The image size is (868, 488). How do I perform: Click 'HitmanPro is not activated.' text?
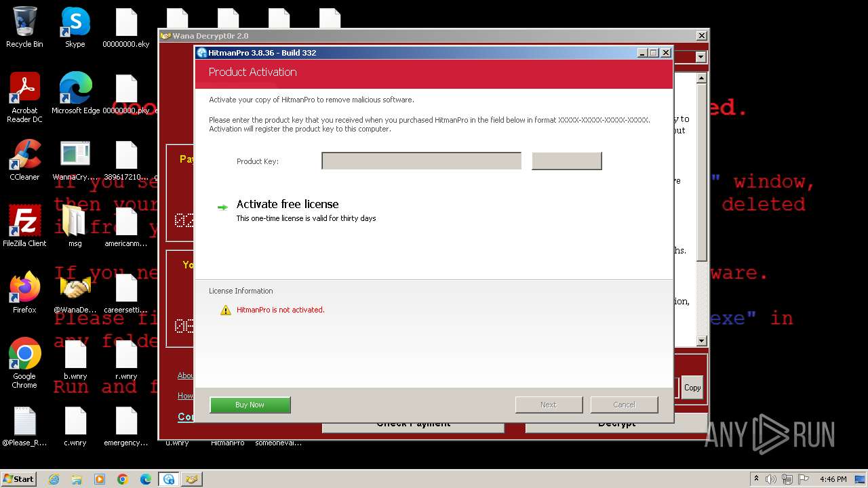coord(281,310)
